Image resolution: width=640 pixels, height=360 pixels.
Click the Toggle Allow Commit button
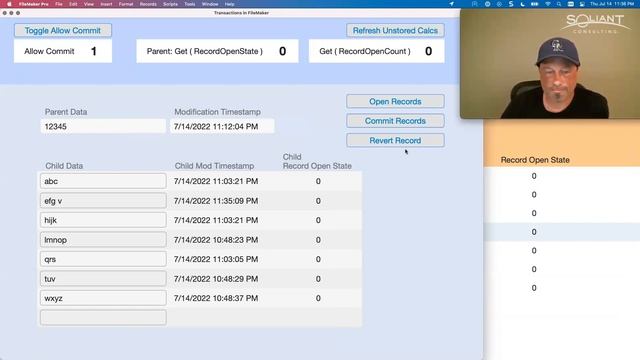(63, 30)
